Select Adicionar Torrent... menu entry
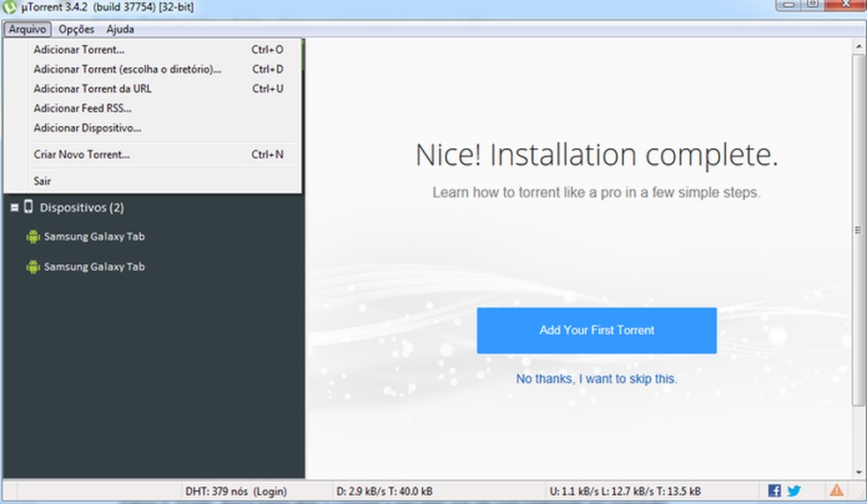 pyautogui.click(x=152, y=50)
